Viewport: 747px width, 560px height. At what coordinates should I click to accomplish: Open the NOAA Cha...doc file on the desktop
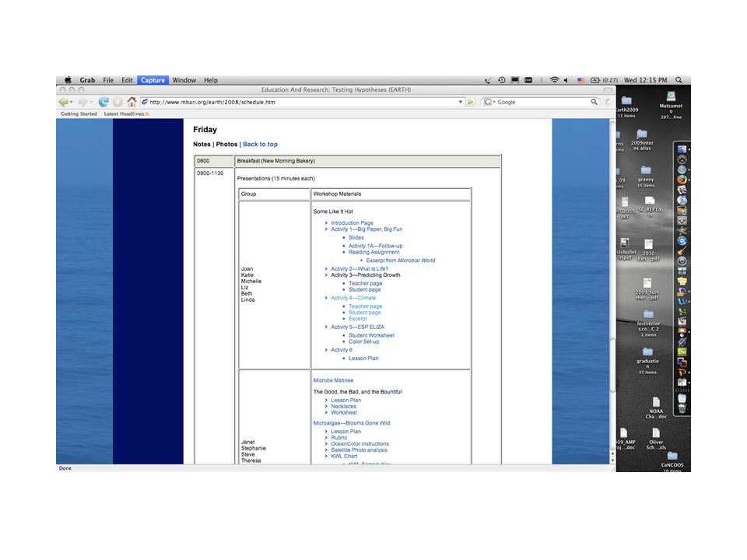(656, 408)
